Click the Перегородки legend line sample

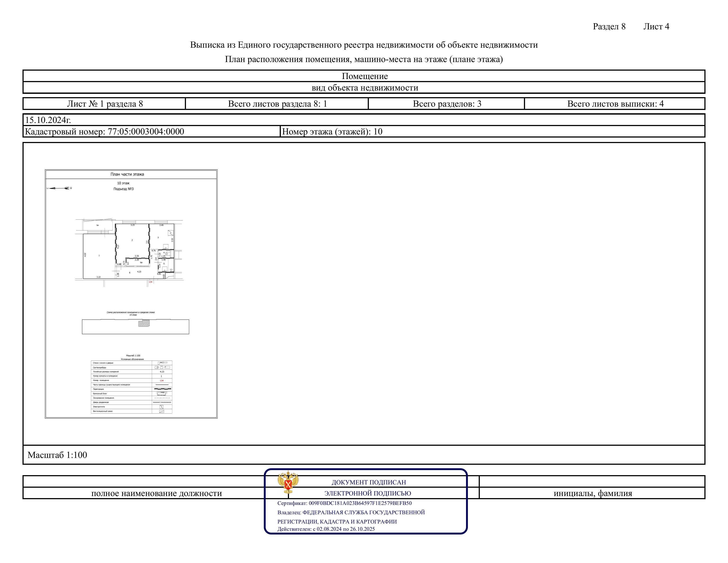click(162, 389)
